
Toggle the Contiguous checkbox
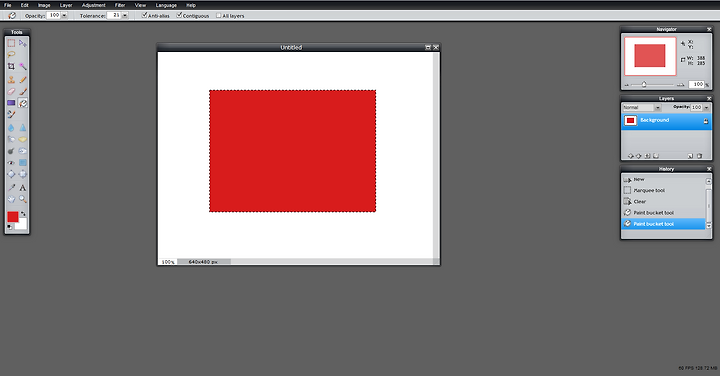[x=179, y=15]
